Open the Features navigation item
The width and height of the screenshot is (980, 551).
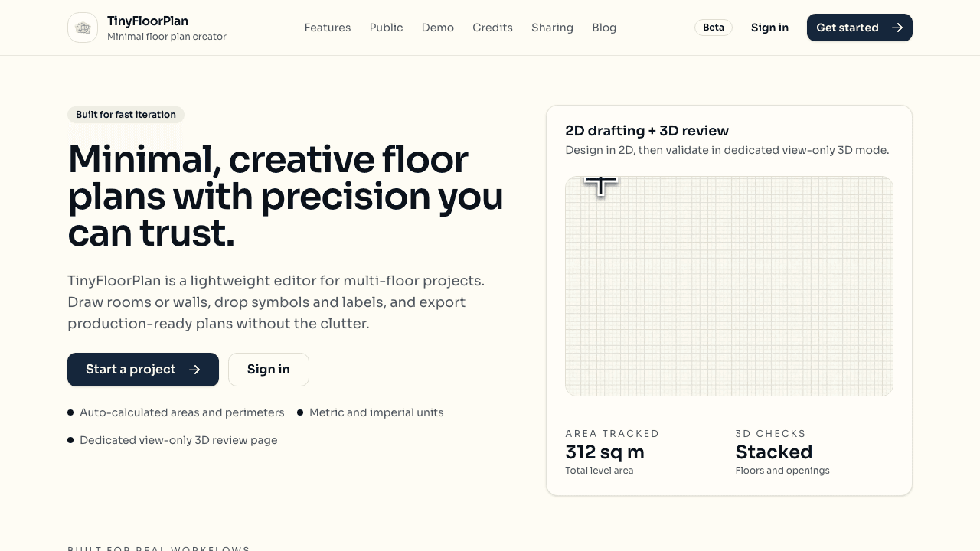pos(328,28)
